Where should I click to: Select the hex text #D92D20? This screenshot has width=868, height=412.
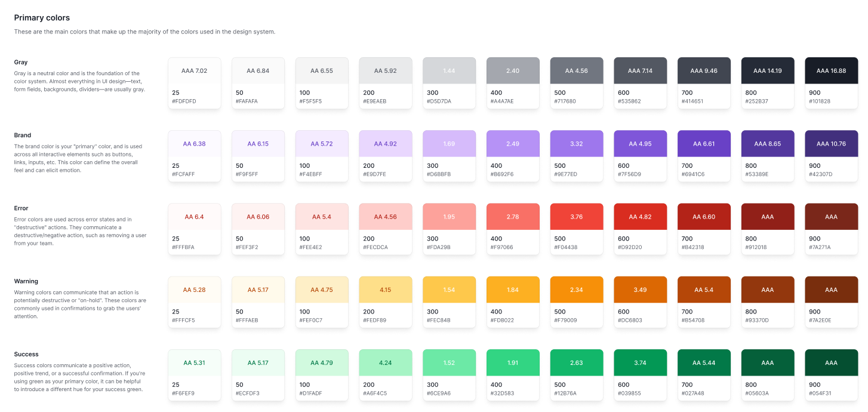tap(630, 247)
